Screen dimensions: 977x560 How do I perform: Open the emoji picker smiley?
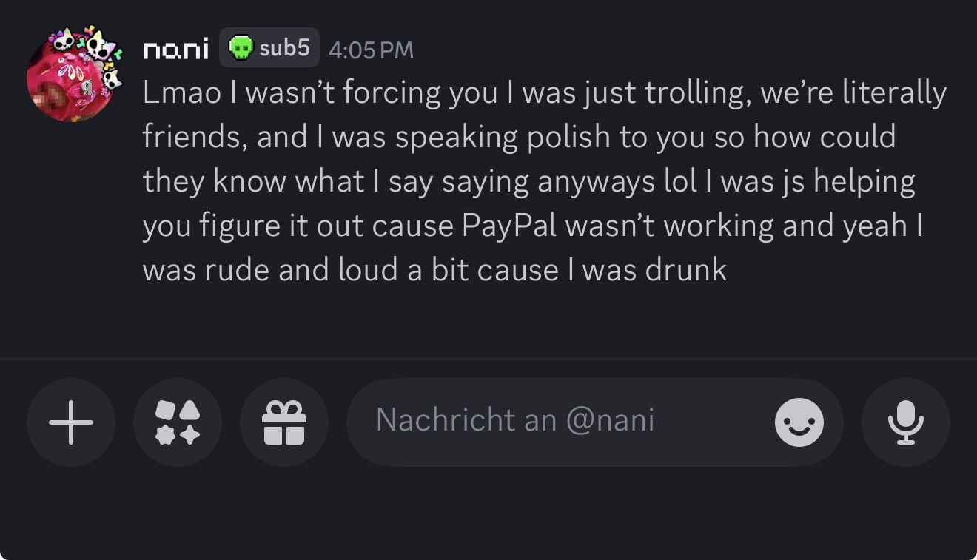coord(799,422)
